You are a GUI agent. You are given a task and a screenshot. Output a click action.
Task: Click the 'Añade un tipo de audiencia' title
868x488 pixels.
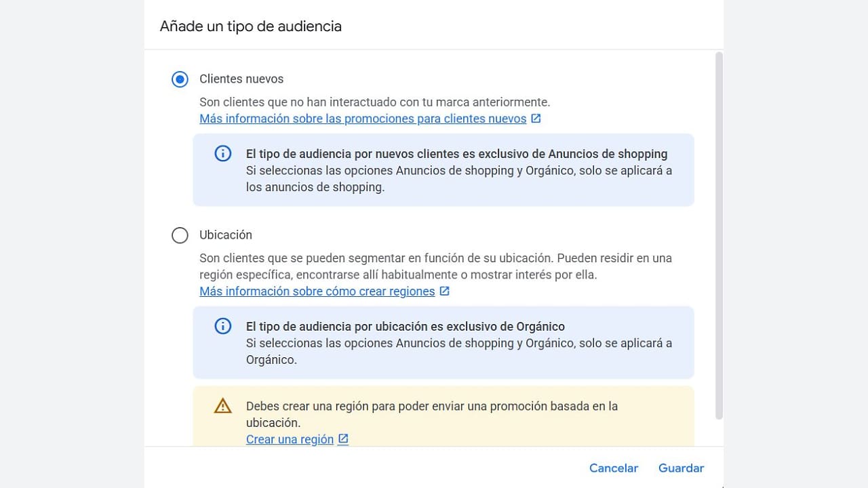250,26
